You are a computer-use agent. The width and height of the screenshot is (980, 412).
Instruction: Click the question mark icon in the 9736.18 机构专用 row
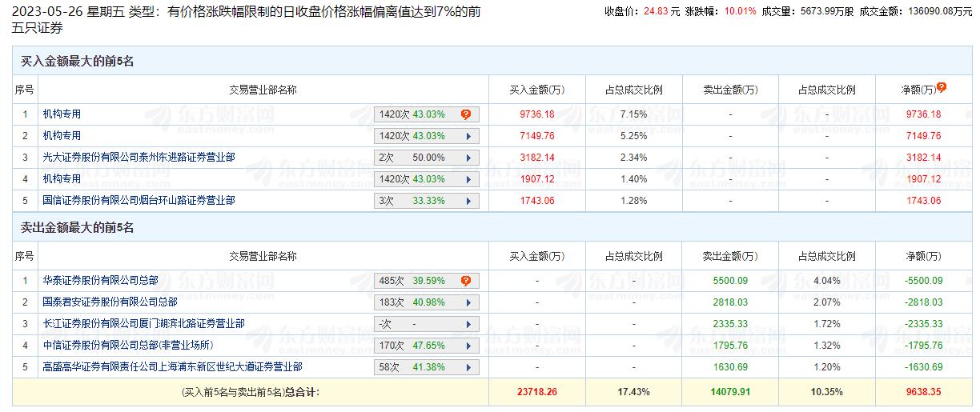pyautogui.click(x=465, y=114)
